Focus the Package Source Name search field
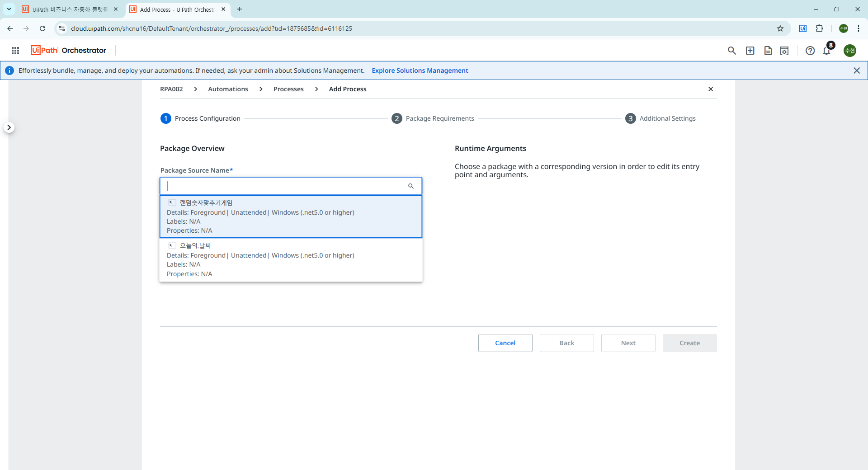The width and height of the screenshot is (868, 470). pos(291,186)
